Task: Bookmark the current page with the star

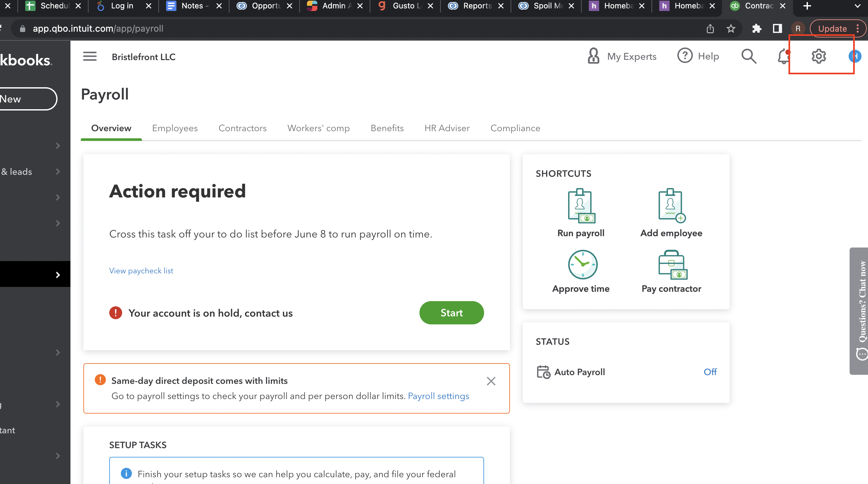Action: (731, 28)
